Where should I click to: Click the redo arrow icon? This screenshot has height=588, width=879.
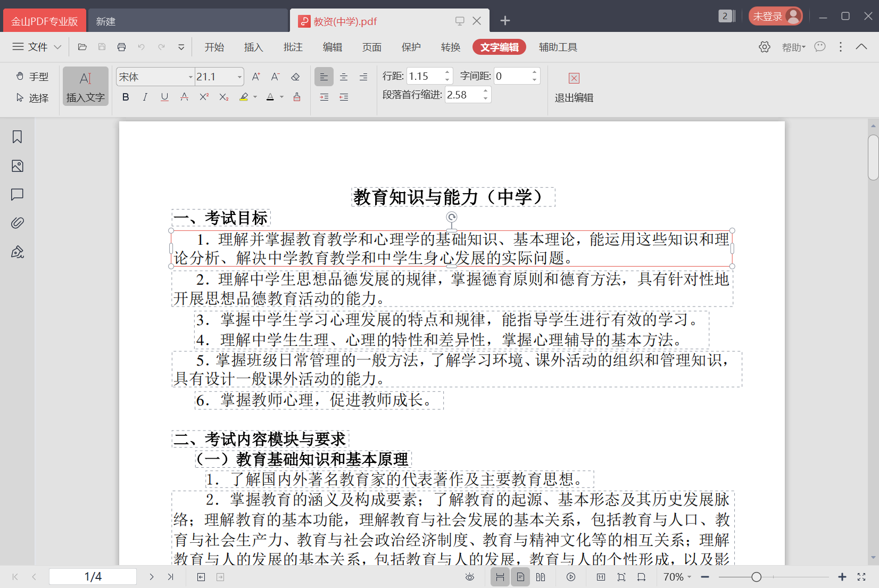point(161,47)
